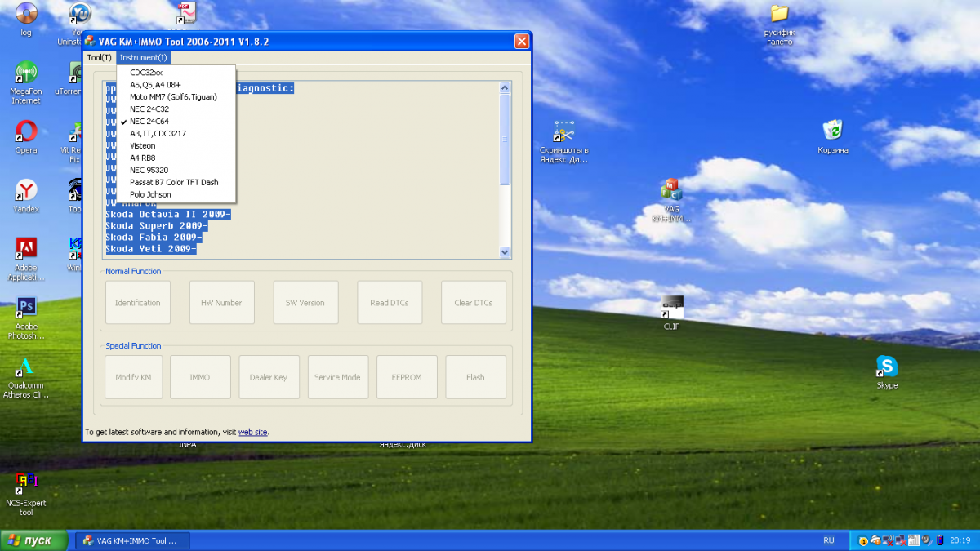
Task: Open русифик галето folder icon
Action: [779, 15]
